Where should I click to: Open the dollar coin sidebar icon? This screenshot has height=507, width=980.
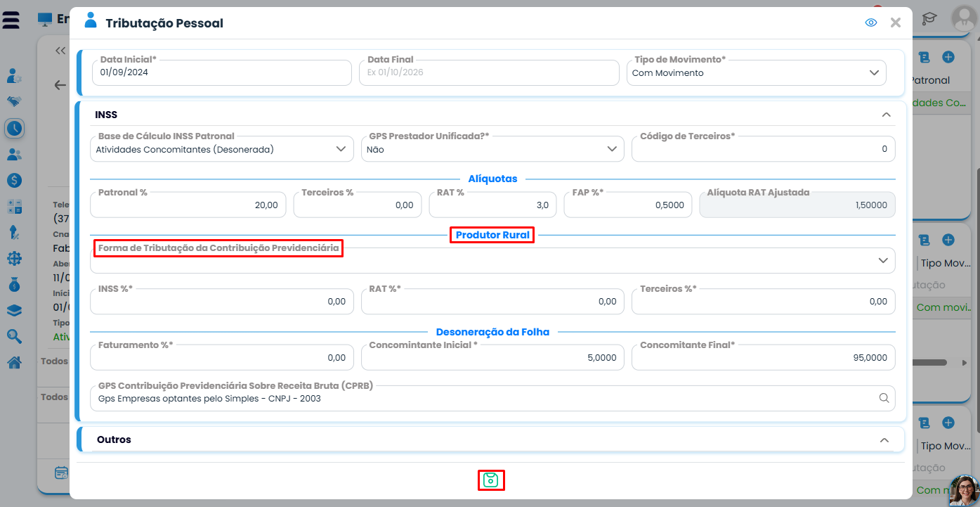[x=14, y=180]
